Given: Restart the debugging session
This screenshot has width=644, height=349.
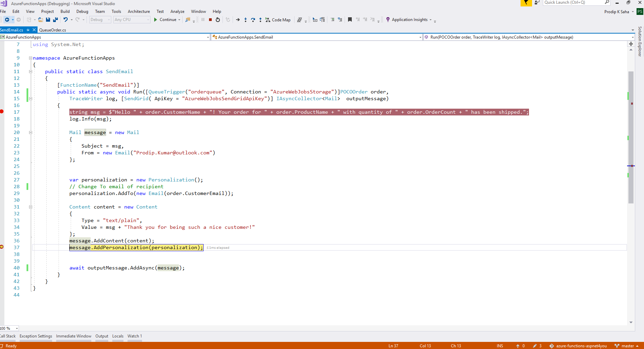Looking at the screenshot, I should [x=218, y=20].
